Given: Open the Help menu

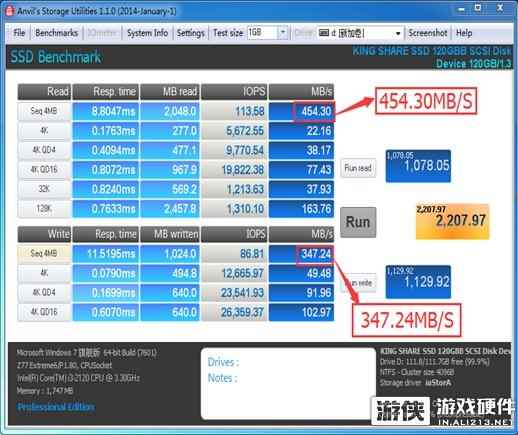Looking at the screenshot, I should [464, 33].
